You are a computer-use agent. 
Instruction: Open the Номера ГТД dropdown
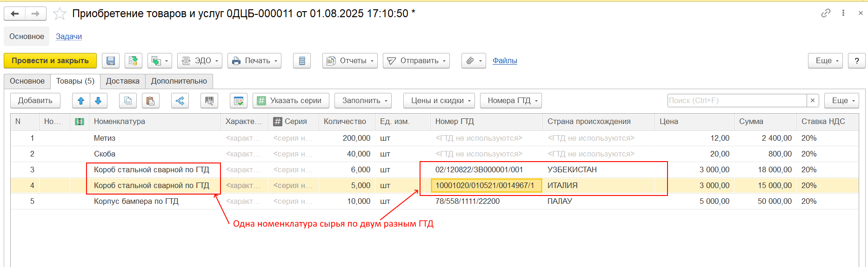click(x=511, y=101)
